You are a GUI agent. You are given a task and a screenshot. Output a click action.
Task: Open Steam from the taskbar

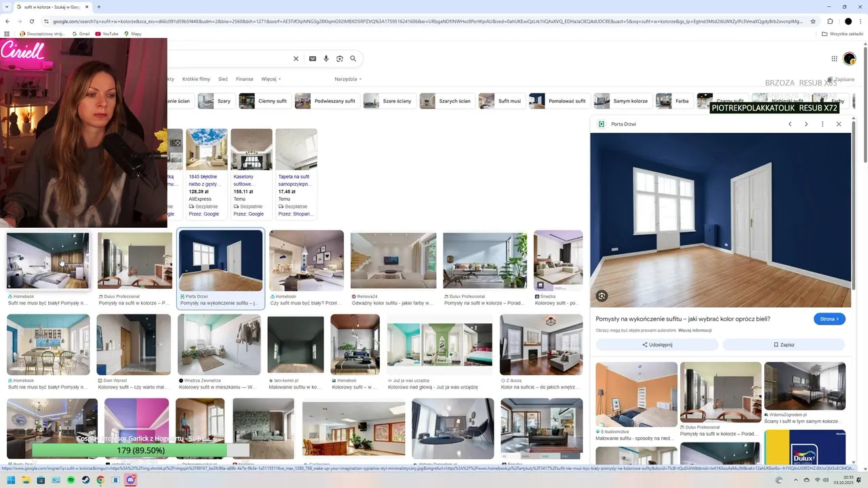pyautogui.click(x=86, y=480)
